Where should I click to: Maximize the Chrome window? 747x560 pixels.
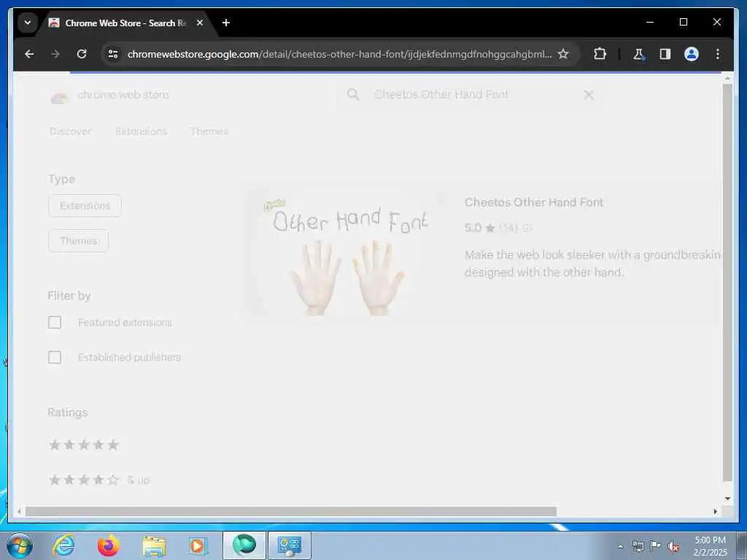(x=683, y=22)
